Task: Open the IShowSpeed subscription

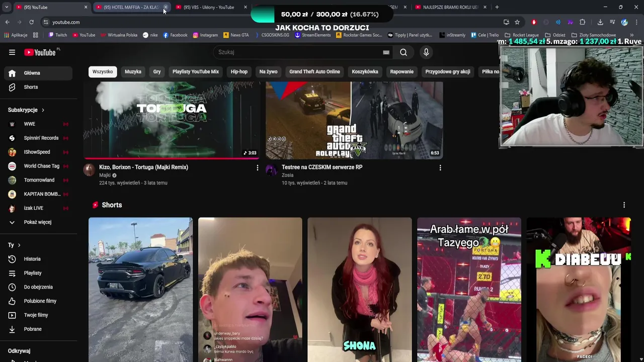Action: [38, 152]
